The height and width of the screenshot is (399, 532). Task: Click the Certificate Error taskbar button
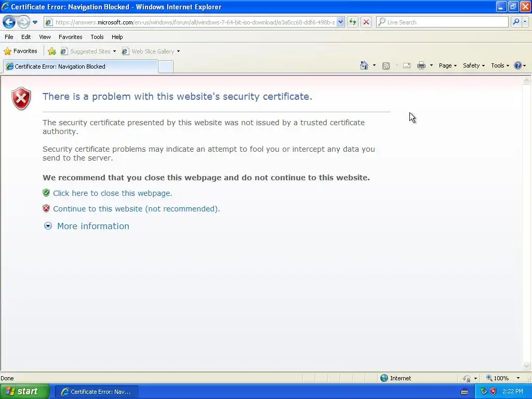(x=96, y=392)
